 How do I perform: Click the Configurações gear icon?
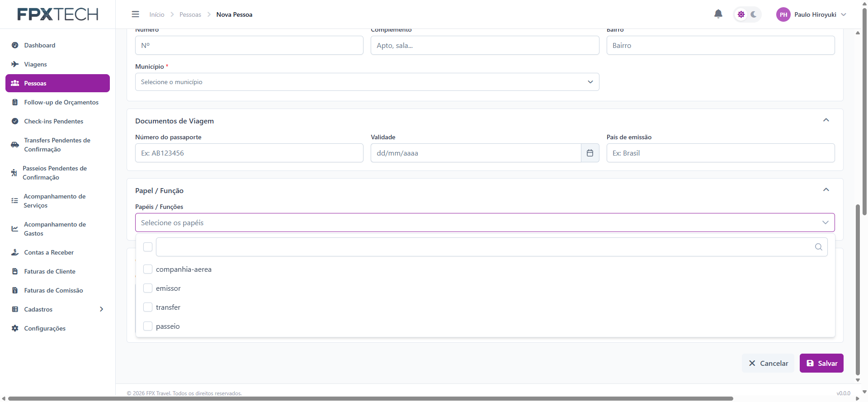tap(15, 328)
